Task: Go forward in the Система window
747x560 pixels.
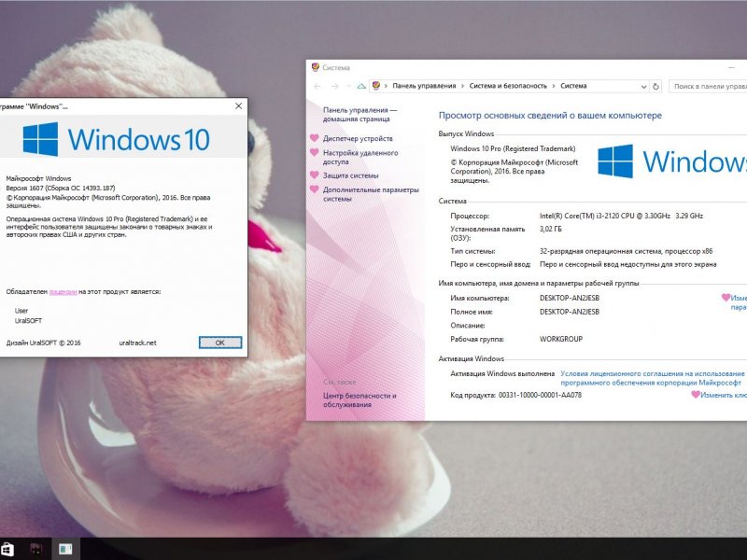Action: [x=335, y=86]
